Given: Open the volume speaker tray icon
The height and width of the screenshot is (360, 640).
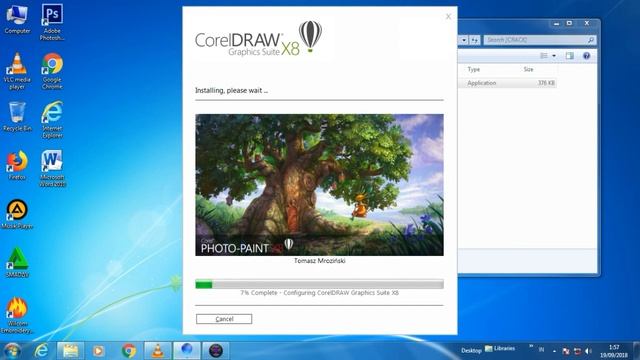Looking at the screenshot, I should [x=588, y=351].
